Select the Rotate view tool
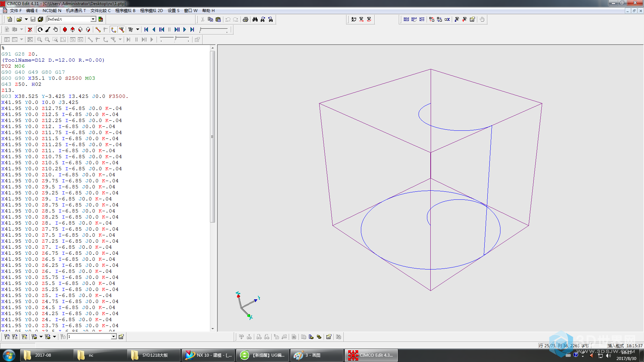The image size is (644, 362). pyautogui.click(x=40, y=29)
